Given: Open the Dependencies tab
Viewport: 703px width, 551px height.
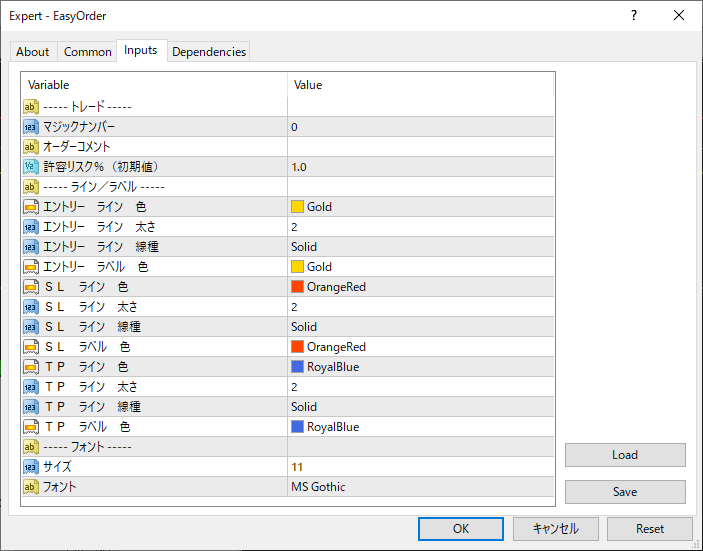Looking at the screenshot, I should pyautogui.click(x=209, y=52).
